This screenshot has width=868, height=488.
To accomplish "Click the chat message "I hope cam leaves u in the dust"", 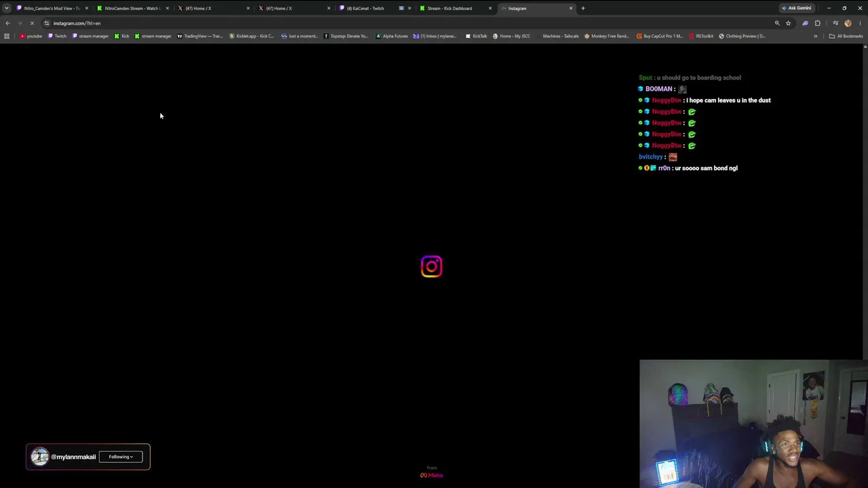I will 728,100.
